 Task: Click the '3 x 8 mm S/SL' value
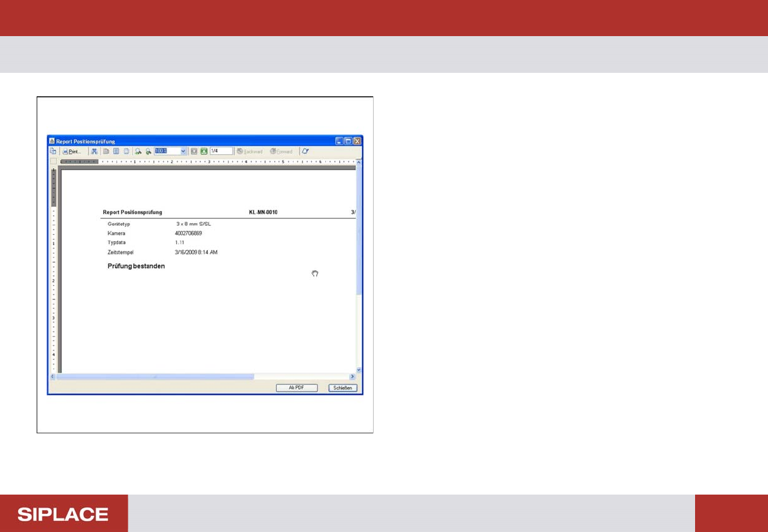(194, 224)
